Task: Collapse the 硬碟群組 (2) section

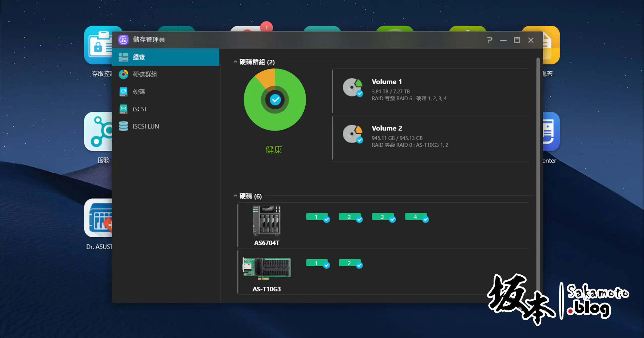Action: coord(235,62)
